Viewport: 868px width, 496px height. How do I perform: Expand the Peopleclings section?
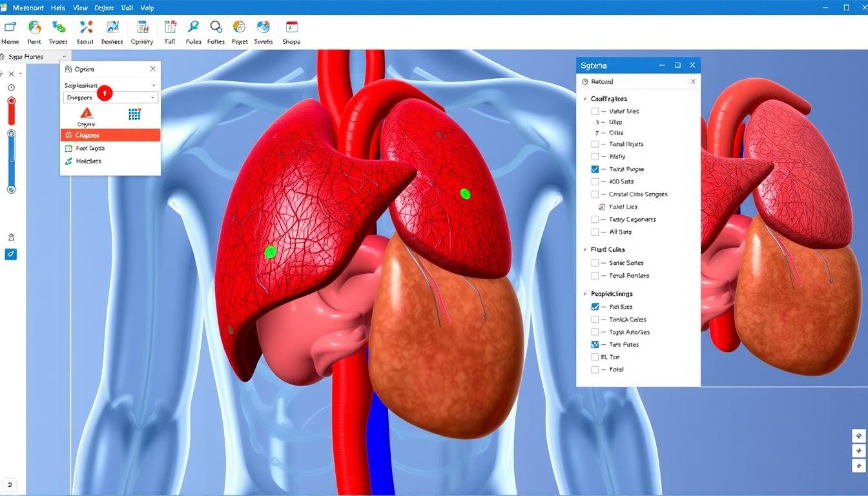coord(584,293)
